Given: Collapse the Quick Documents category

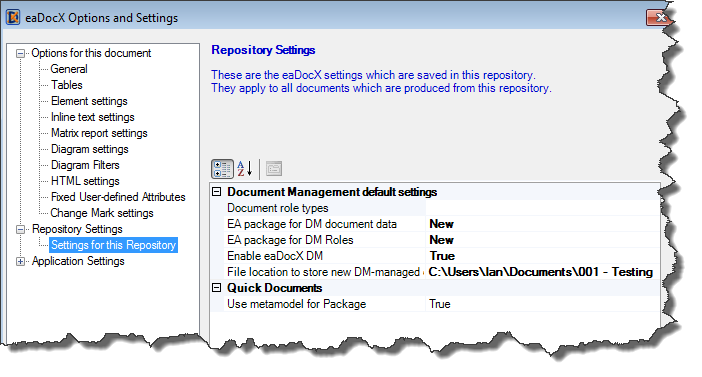Looking at the screenshot, I should pos(217,288).
